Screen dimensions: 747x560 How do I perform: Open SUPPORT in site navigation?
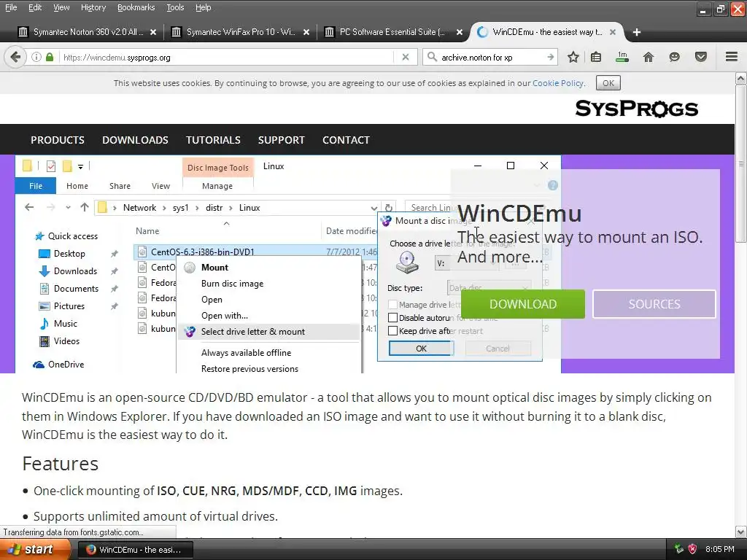(x=281, y=140)
